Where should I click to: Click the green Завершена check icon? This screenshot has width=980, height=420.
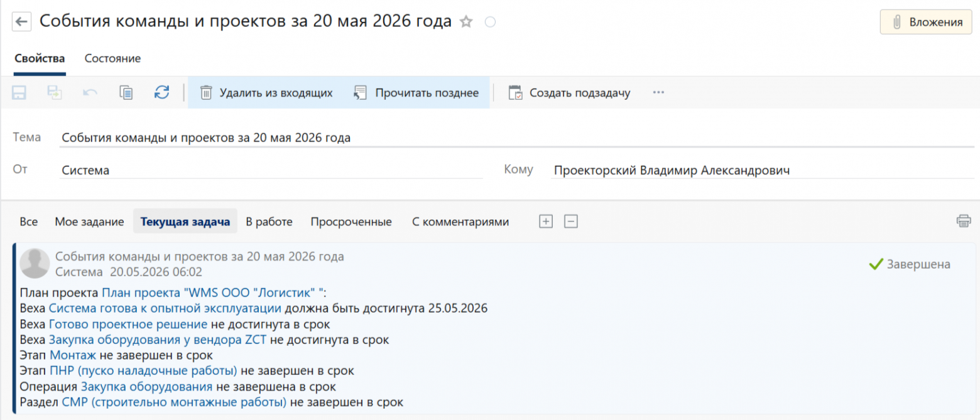tap(876, 264)
